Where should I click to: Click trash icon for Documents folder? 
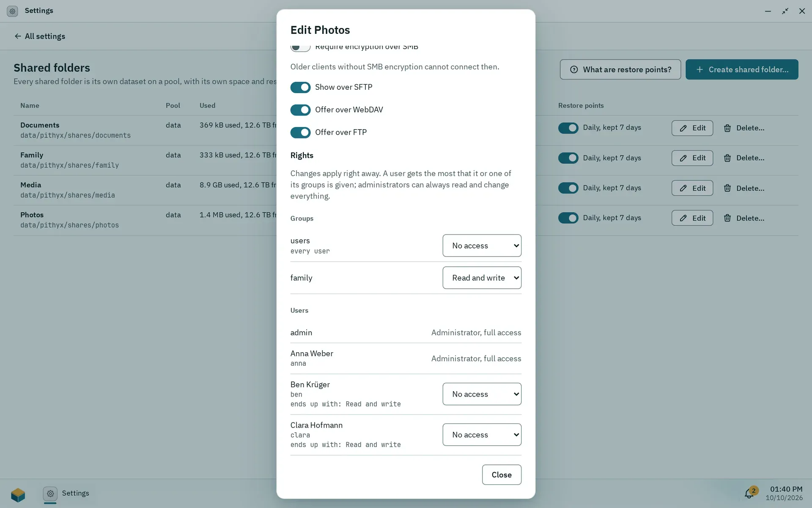point(727,128)
